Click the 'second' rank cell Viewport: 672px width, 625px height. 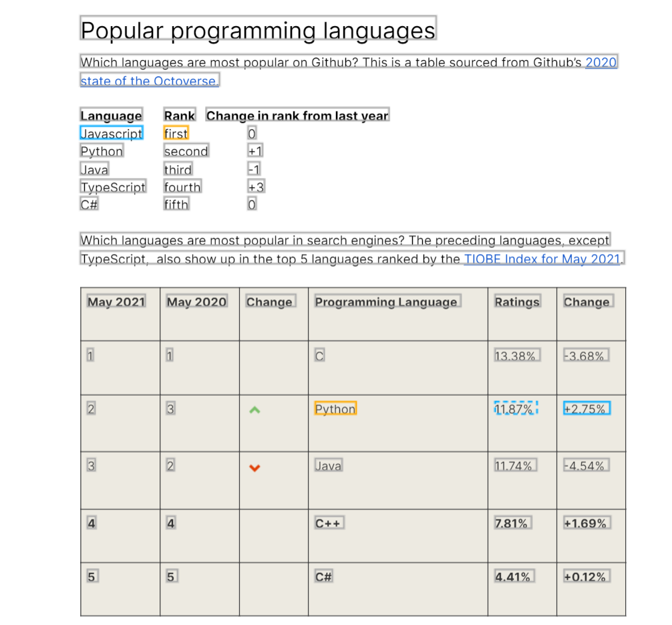pyautogui.click(x=186, y=151)
